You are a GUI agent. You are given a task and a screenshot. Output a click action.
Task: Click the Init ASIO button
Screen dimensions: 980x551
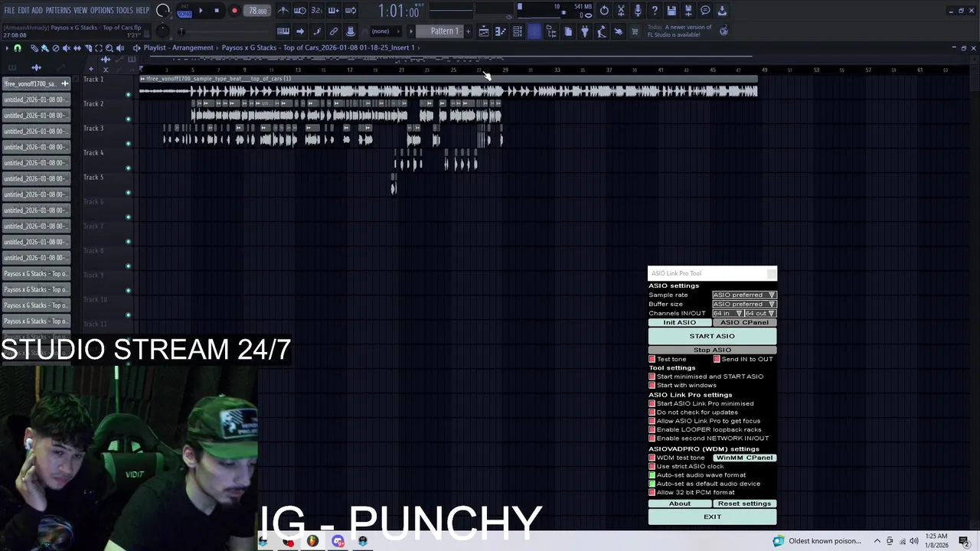coord(679,322)
